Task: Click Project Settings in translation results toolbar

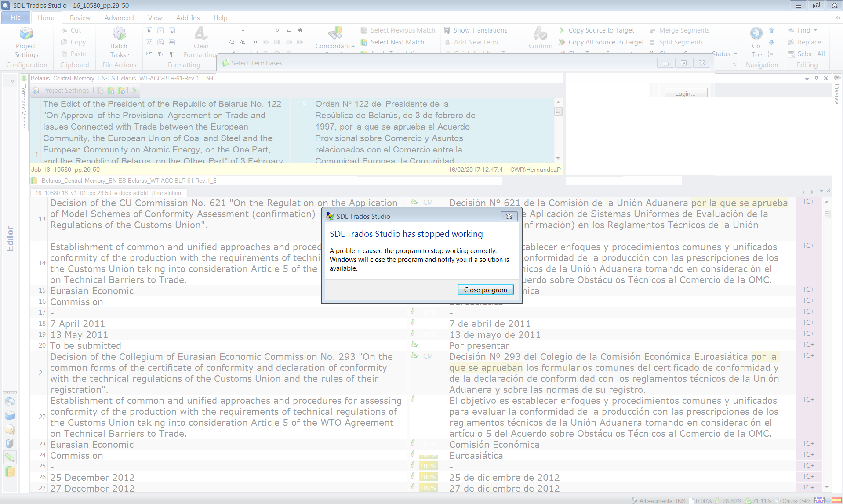Action: pos(62,91)
